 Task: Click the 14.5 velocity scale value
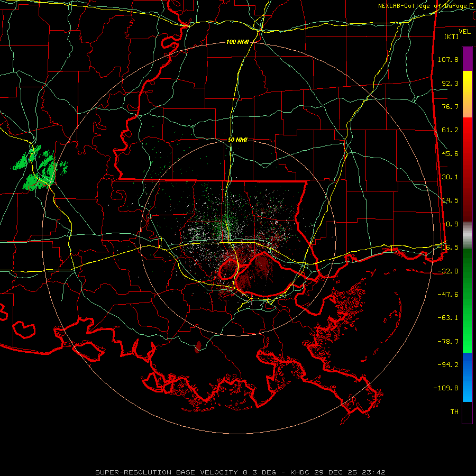tap(450, 200)
